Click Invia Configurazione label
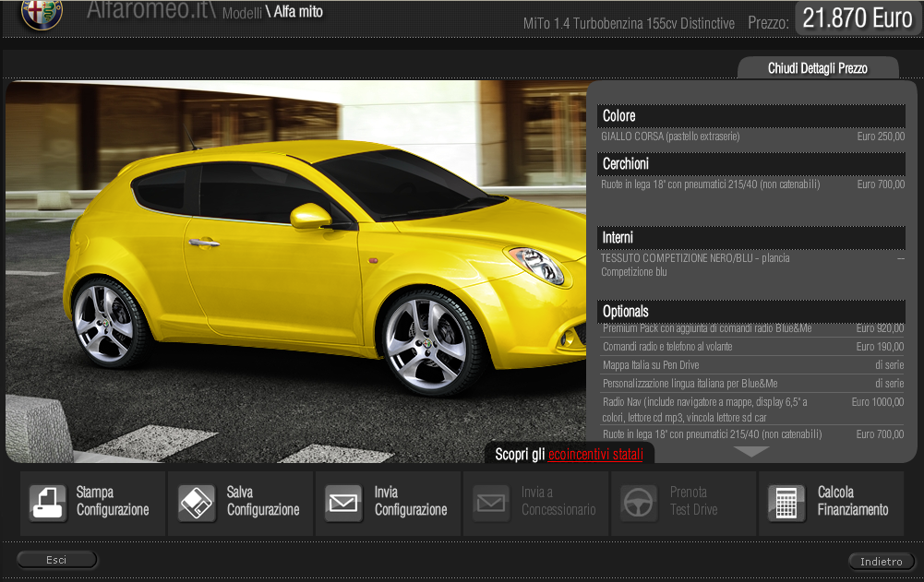The width and height of the screenshot is (924, 582). pos(411,501)
